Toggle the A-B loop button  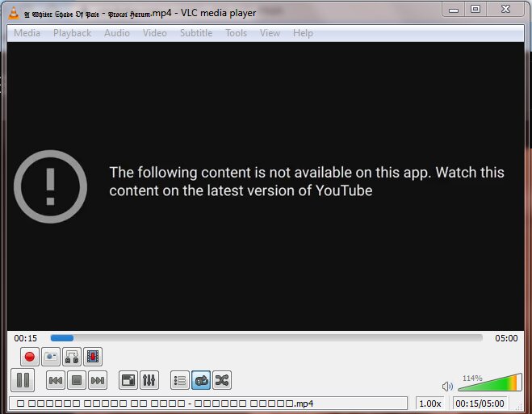[x=72, y=357]
